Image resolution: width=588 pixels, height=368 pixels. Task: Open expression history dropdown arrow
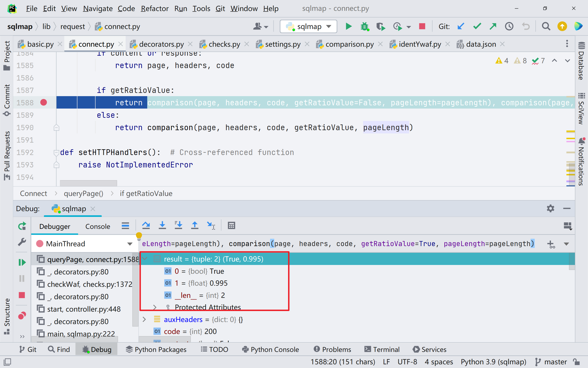567,244
